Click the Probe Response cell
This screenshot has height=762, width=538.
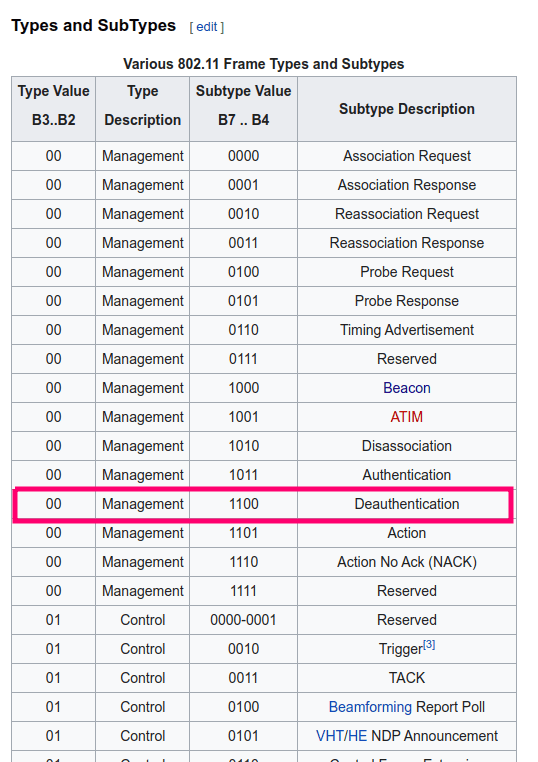coord(407,301)
